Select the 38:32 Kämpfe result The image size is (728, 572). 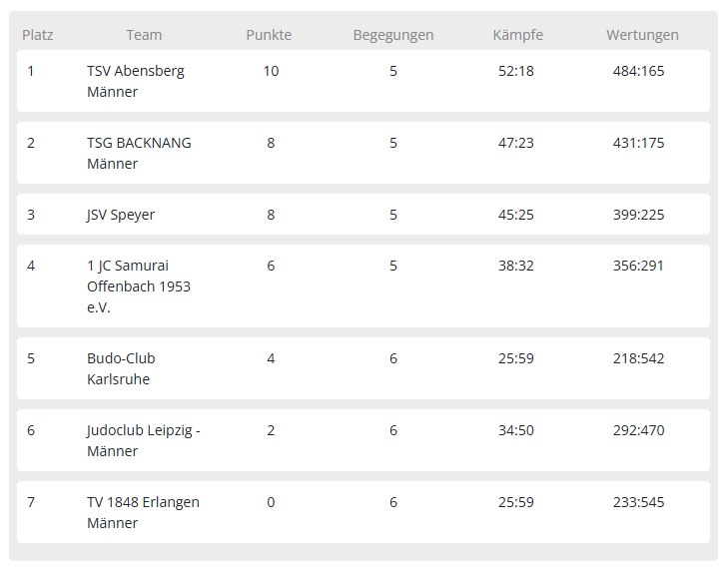point(516,267)
